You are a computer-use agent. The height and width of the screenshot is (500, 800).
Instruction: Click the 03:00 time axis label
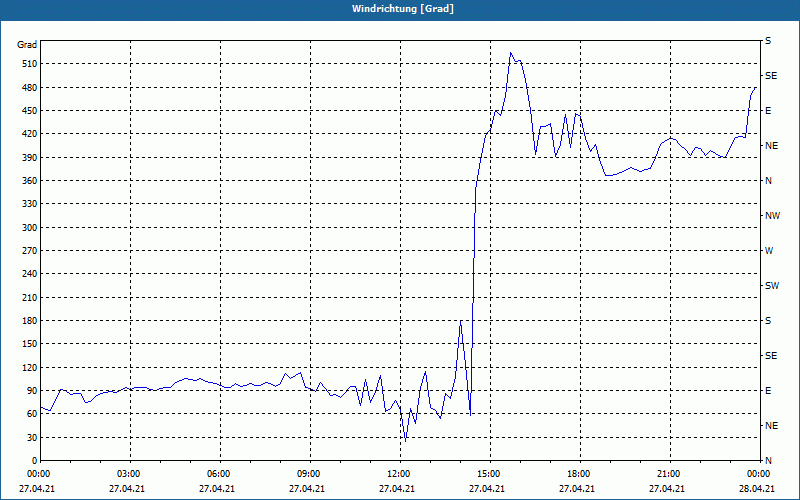(130, 474)
